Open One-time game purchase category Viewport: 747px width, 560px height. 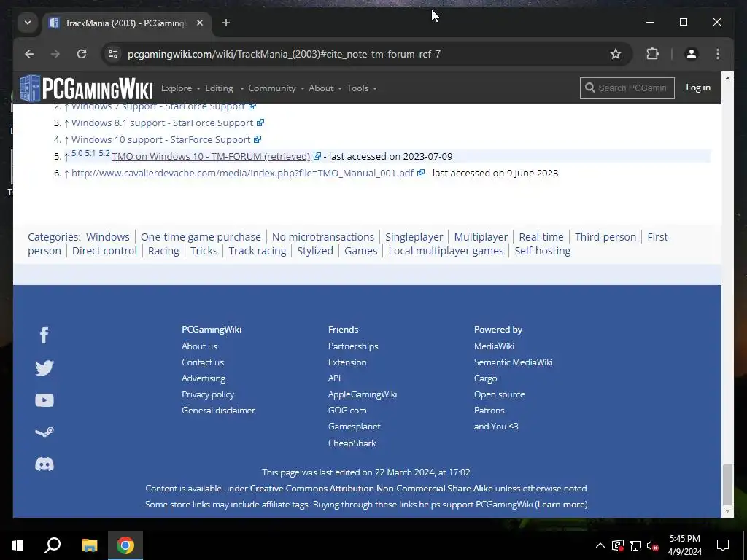pos(201,237)
